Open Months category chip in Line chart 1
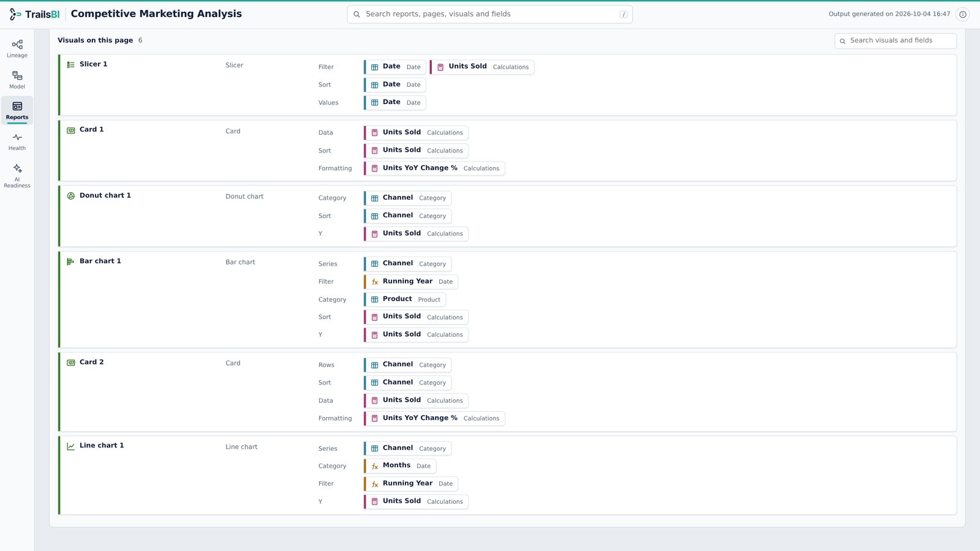Viewport: 980px width, 551px height. 400,466
